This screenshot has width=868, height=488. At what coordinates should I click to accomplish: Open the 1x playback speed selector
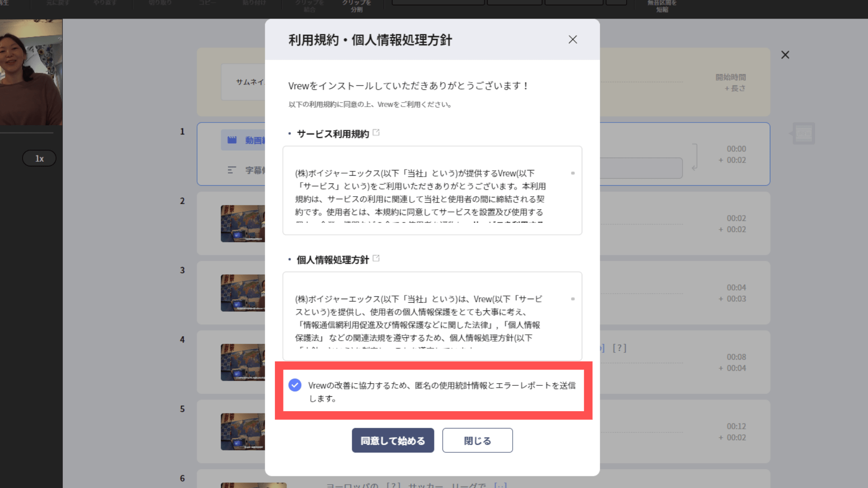39,158
